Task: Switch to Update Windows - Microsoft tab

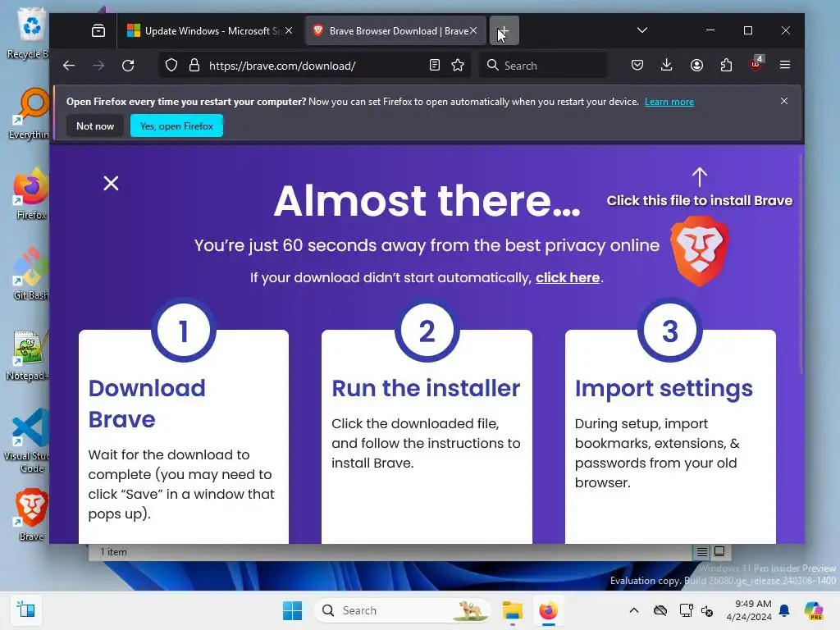Action: click(209, 30)
